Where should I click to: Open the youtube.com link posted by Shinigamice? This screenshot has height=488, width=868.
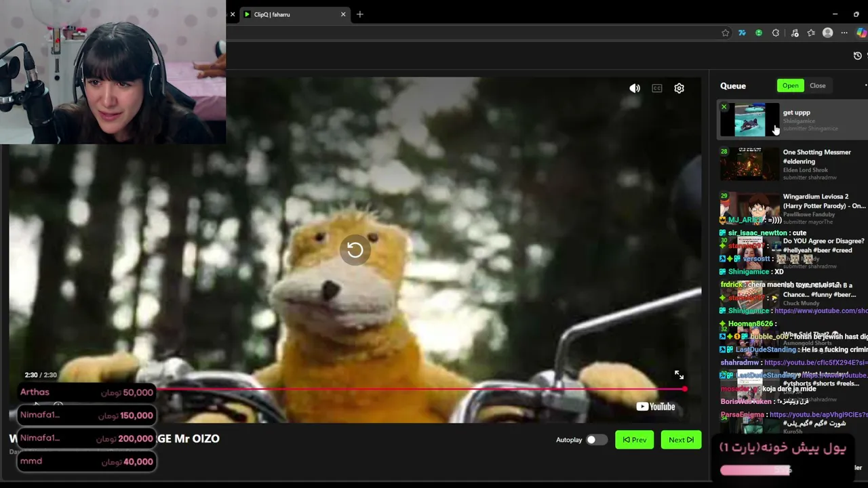coord(821,310)
